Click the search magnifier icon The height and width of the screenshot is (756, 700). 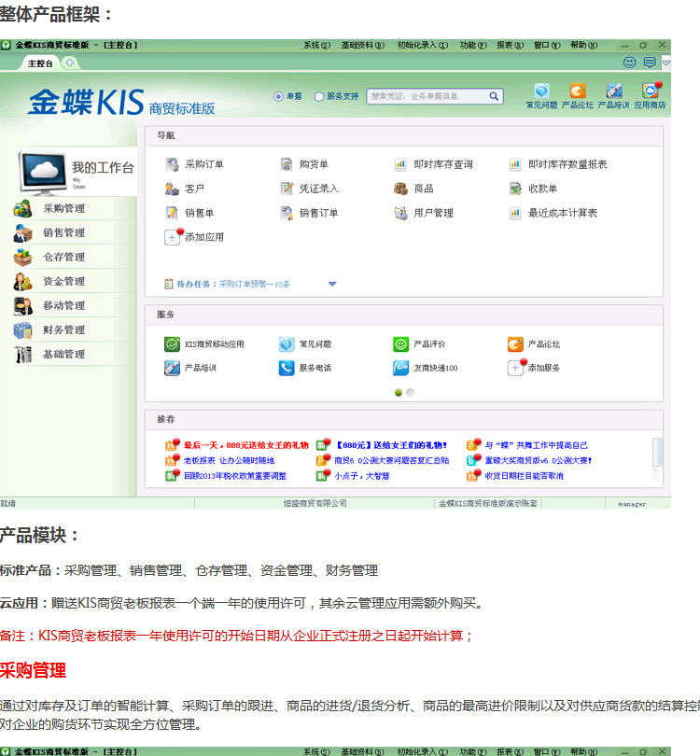(x=494, y=96)
